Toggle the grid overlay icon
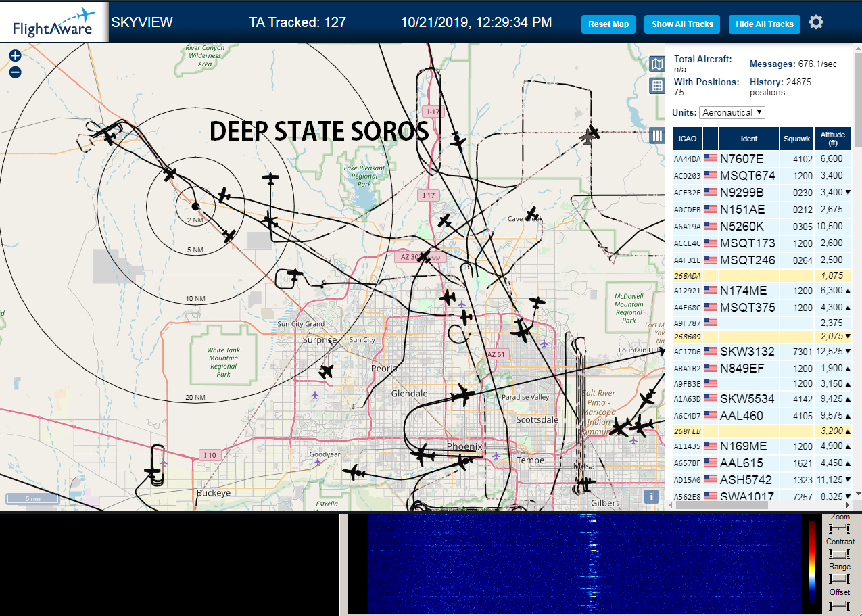The height and width of the screenshot is (616, 862). [656, 86]
